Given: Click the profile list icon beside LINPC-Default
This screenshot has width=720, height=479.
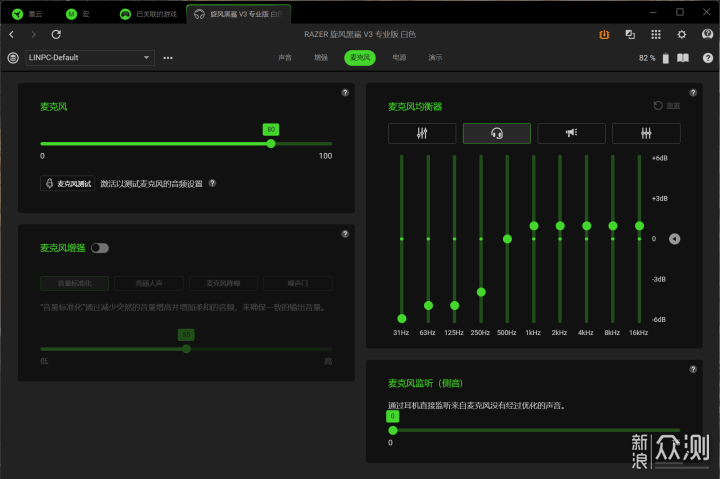Looking at the screenshot, I should [13, 58].
